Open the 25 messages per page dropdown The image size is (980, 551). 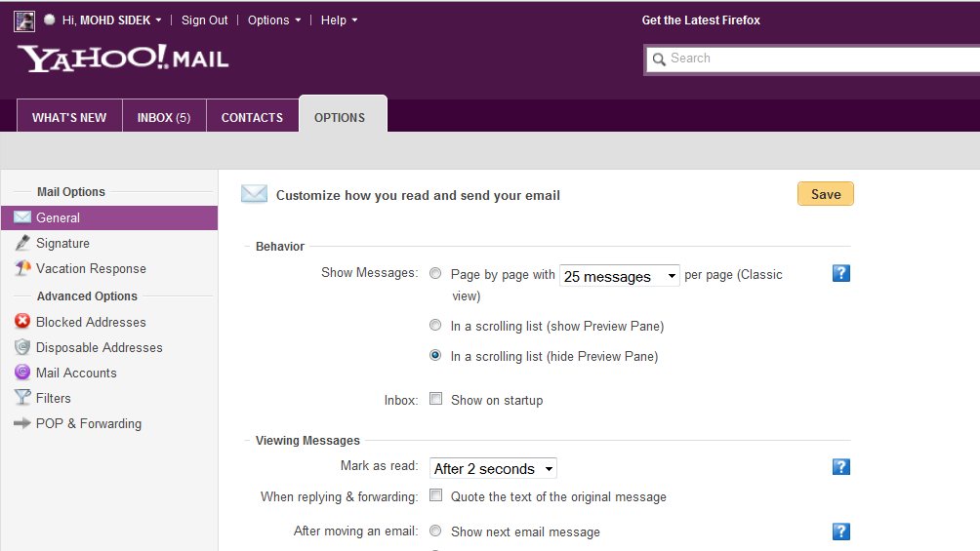point(620,275)
